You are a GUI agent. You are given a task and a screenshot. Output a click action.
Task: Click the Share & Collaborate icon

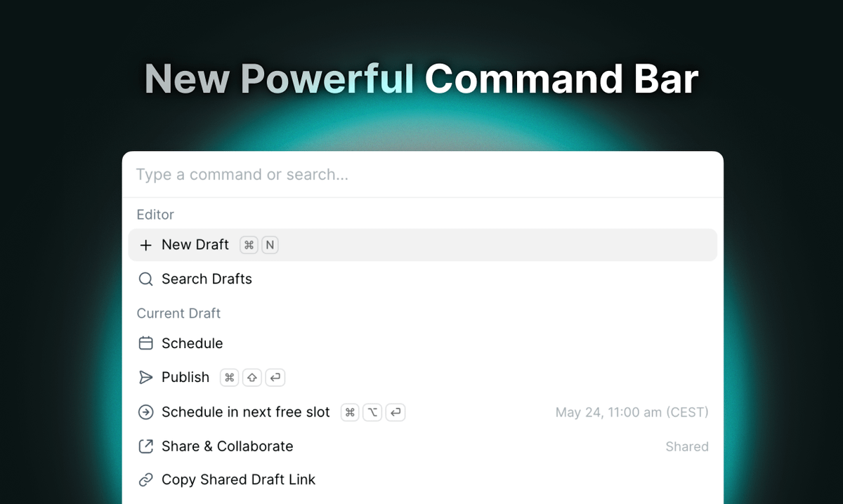(145, 446)
